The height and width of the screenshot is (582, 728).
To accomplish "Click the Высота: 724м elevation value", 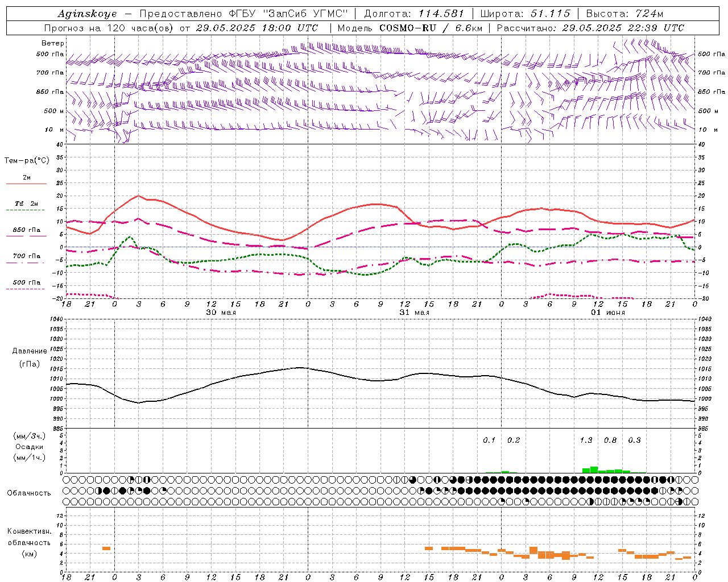I will pos(624,14).
